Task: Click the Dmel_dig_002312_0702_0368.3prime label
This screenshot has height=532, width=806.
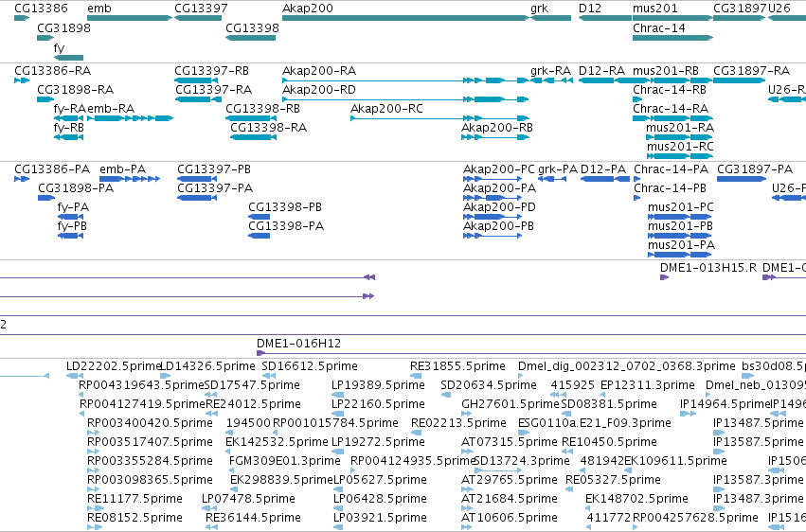Action: 627,366
